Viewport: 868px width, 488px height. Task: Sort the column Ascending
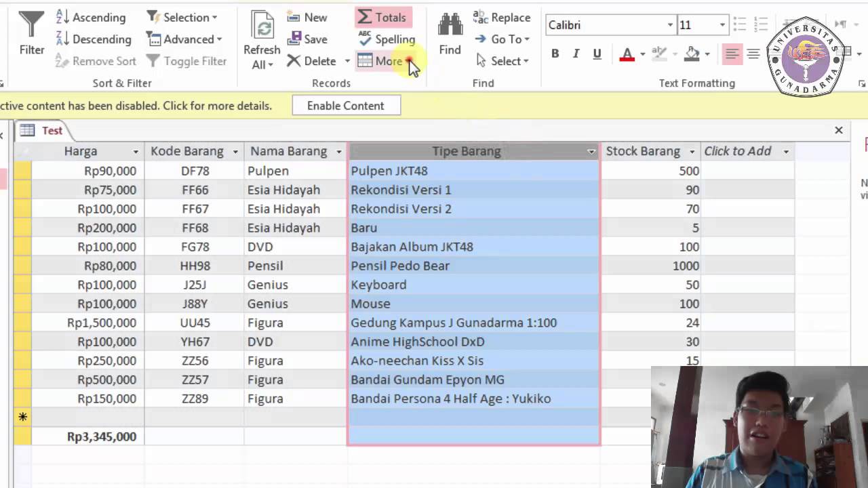click(x=91, y=18)
